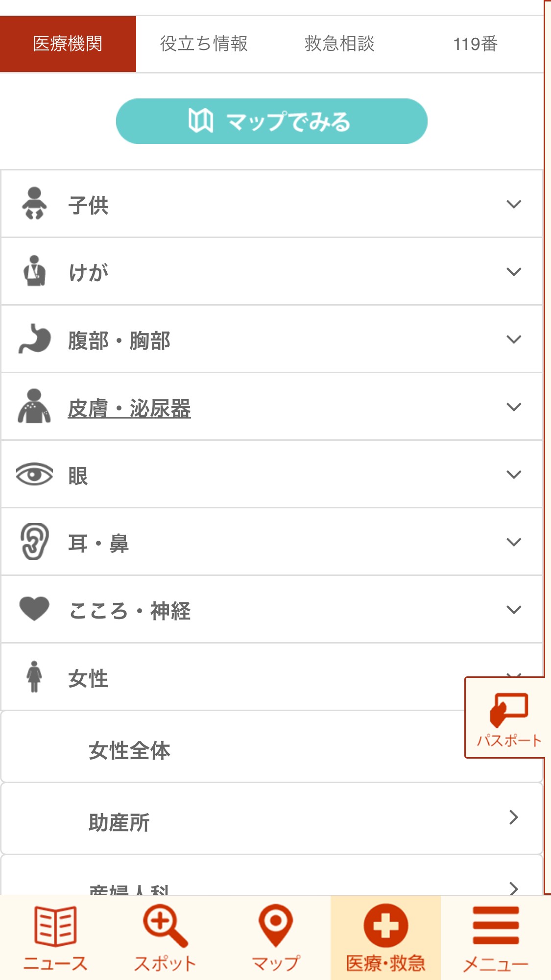Expand the 子供 category chevron
The image size is (551, 980).
[x=513, y=204]
